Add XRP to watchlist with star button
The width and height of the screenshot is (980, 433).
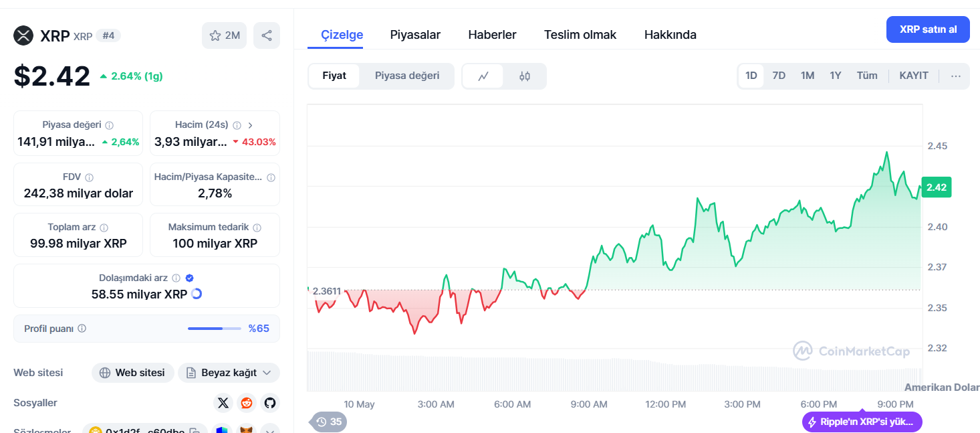(x=225, y=35)
